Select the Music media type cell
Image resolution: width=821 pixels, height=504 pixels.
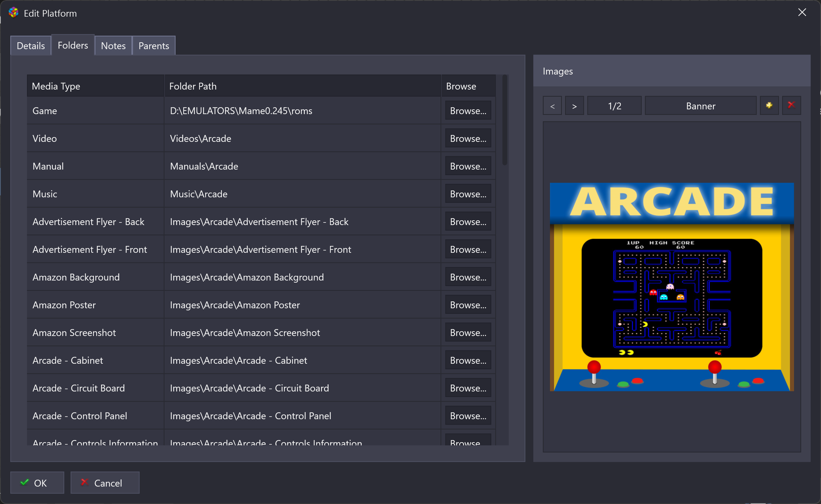(95, 194)
